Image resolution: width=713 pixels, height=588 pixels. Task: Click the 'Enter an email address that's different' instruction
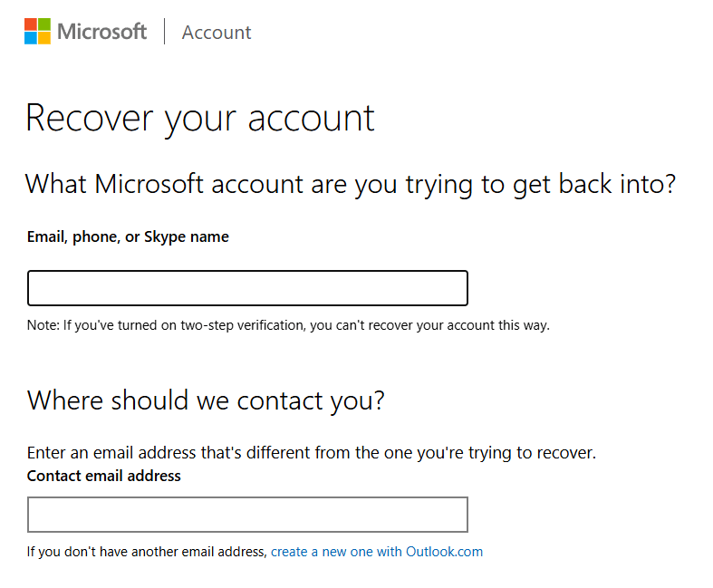pyautogui.click(x=312, y=453)
